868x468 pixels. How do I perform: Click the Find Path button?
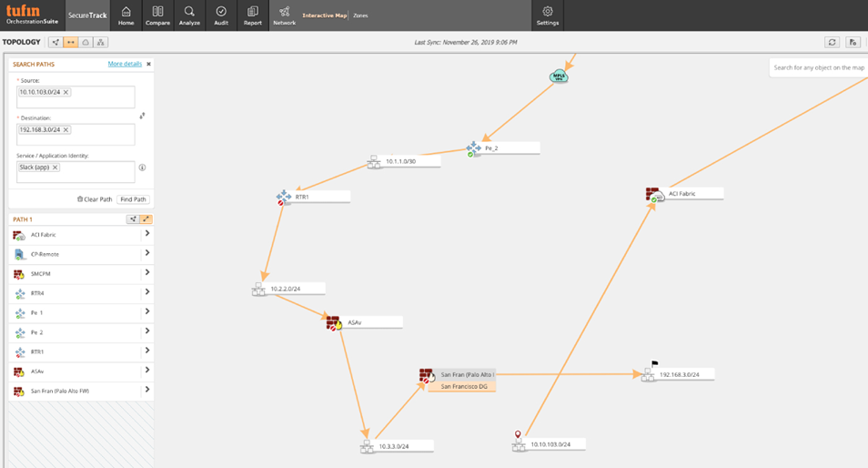pyautogui.click(x=133, y=199)
